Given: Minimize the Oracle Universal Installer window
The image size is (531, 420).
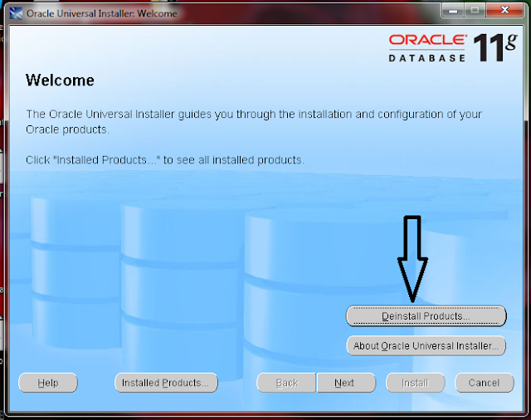Looking at the screenshot, I should [x=453, y=10].
